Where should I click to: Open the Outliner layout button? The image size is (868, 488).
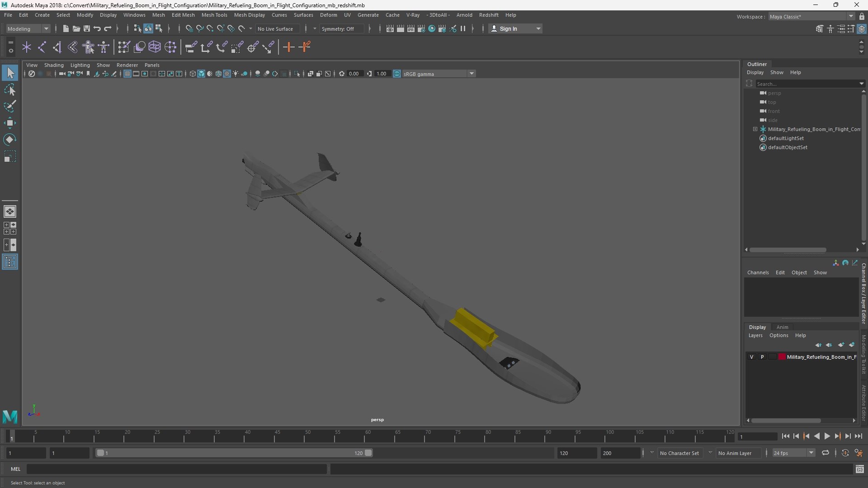[9, 262]
